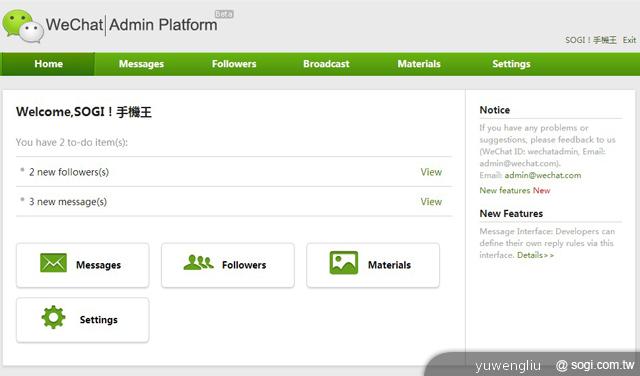Open the Followers card button label
640x376 pixels.
[244, 265]
